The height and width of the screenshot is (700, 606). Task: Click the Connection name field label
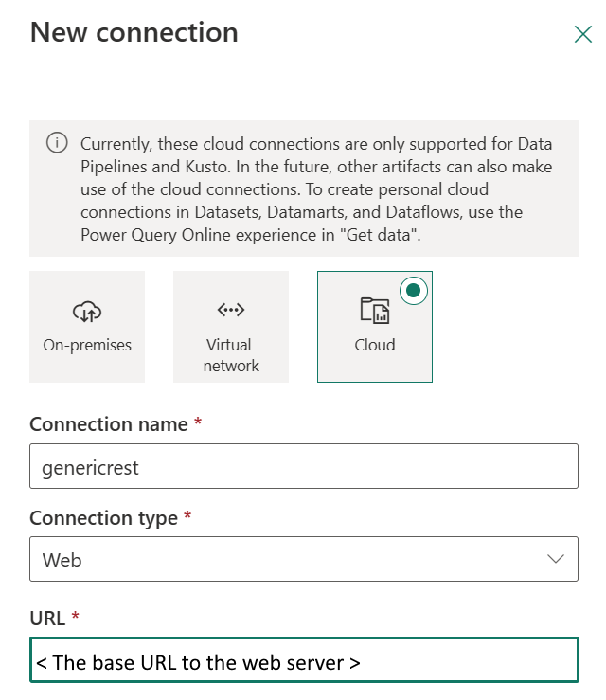point(109,424)
